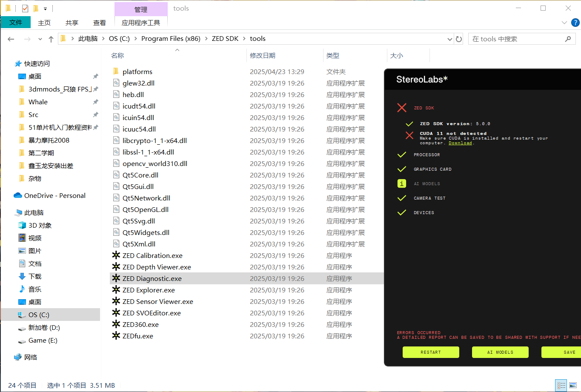Select the Qt5Widgets.dll file name

[146, 232]
